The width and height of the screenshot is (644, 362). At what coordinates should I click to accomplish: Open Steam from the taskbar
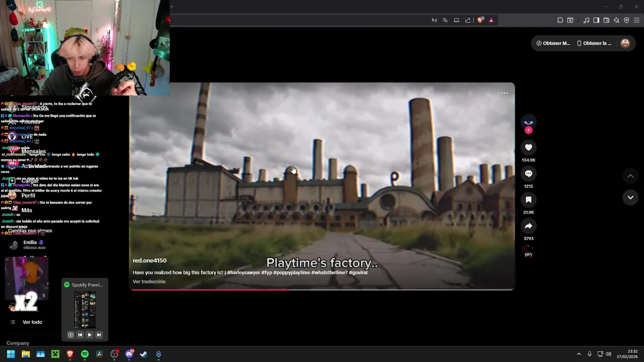tap(143, 354)
